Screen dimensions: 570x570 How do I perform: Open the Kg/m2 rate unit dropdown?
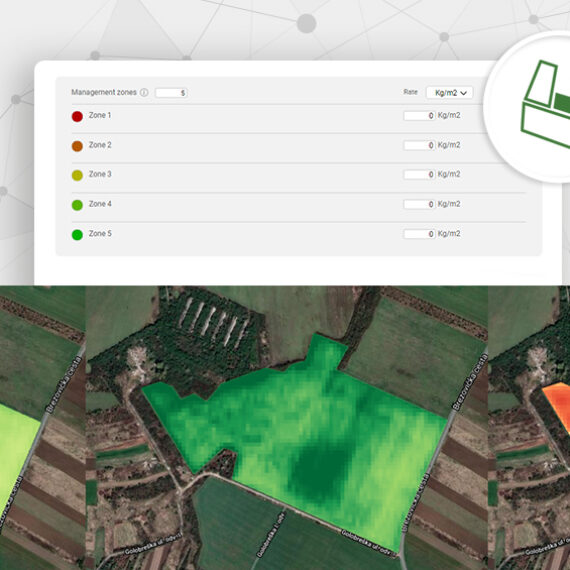[x=449, y=93]
